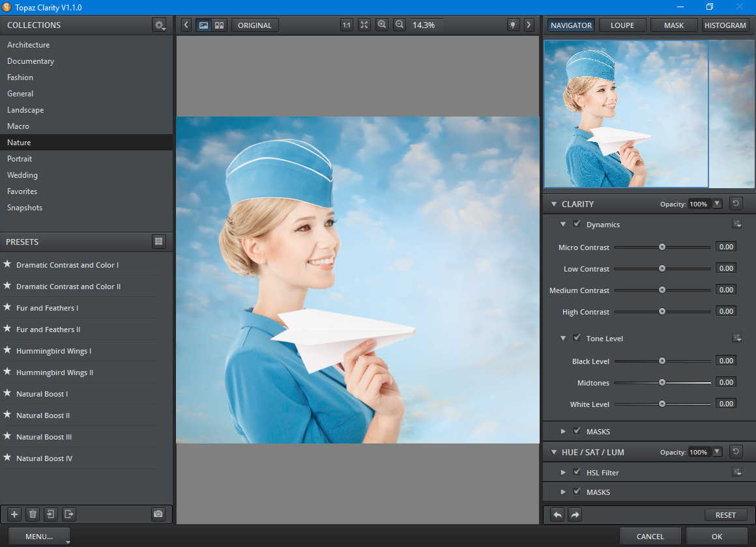Disable the Tone Level checkbox
The image size is (756, 547).
point(577,338)
